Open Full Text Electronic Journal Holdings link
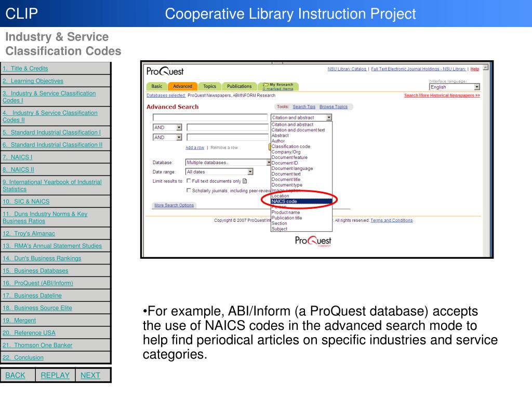The height and width of the screenshot is (399, 532). 418,69
